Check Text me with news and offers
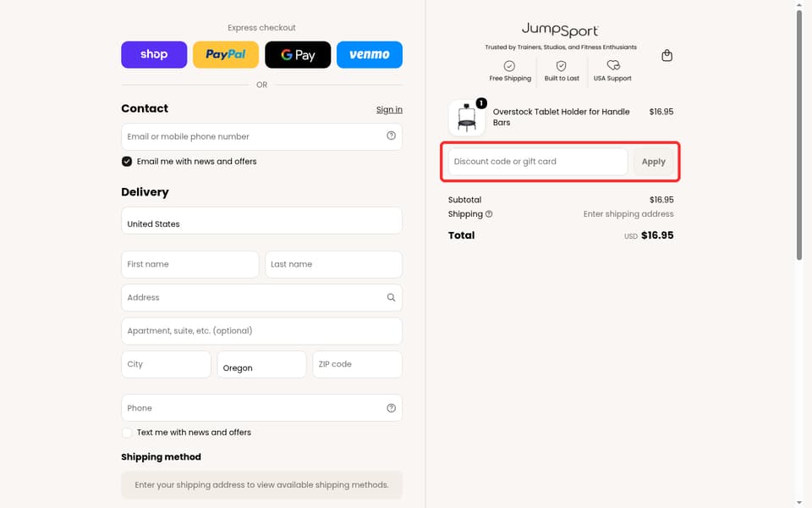The height and width of the screenshot is (508, 812). [x=127, y=433]
